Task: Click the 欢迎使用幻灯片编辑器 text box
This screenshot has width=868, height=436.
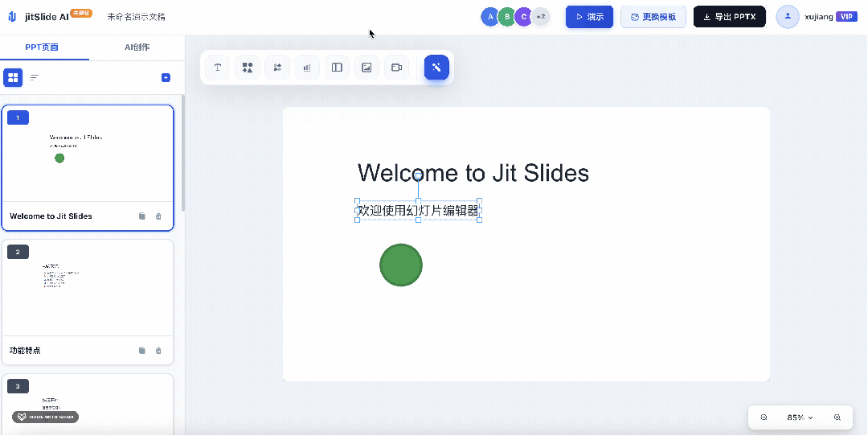Action: click(418, 211)
